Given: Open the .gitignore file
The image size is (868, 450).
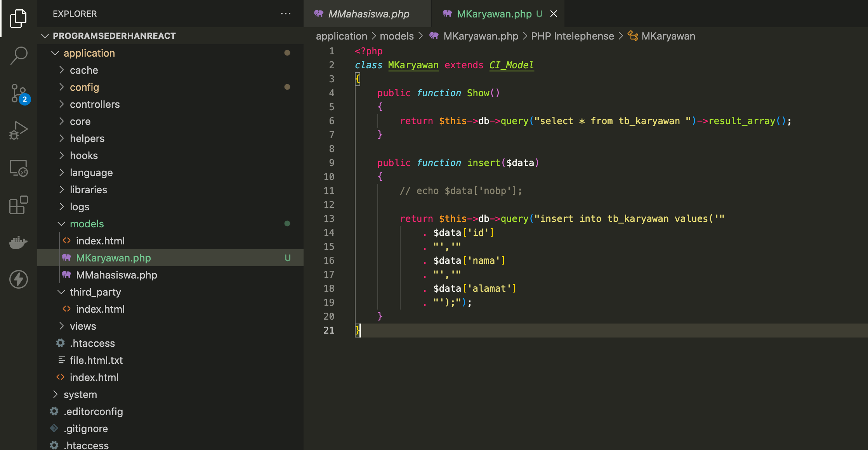Looking at the screenshot, I should pos(85,429).
